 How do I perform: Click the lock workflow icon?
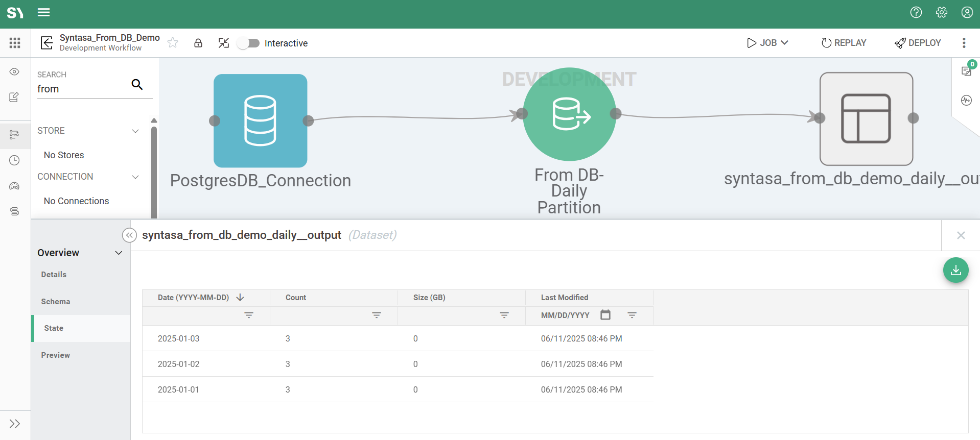198,43
